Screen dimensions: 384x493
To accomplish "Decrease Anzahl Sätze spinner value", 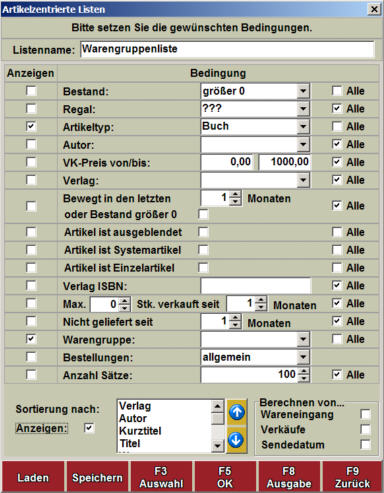I will pos(304,378).
